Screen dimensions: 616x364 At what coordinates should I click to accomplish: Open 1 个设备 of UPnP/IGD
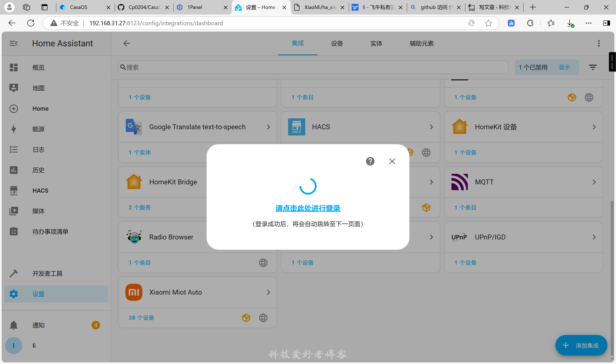[x=465, y=263]
